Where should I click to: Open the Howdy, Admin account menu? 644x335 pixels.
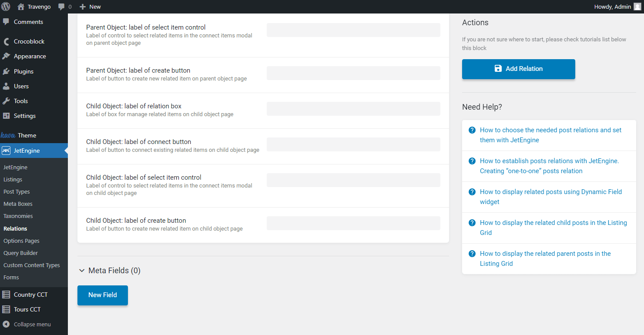pos(617,7)
